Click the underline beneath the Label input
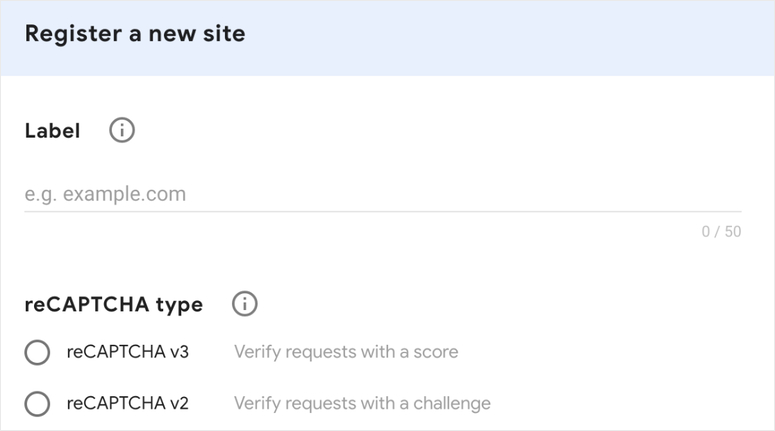 (383, 212)
